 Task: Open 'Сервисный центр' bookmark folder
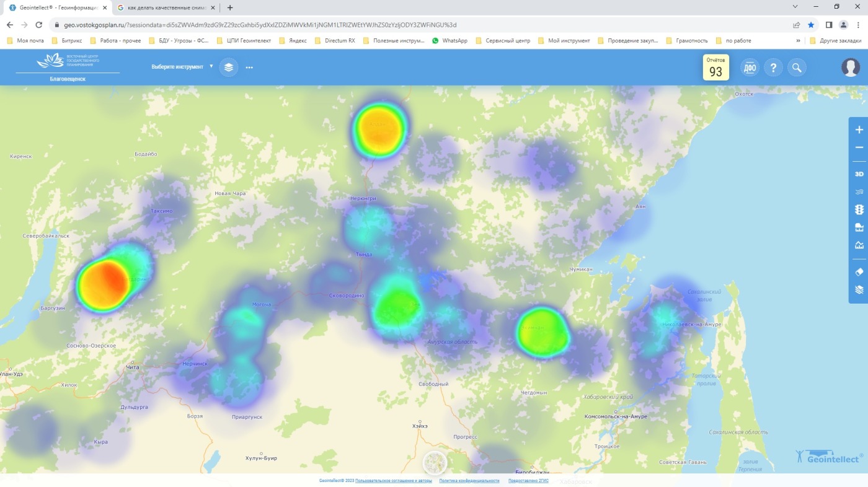(x=503, y=41)
